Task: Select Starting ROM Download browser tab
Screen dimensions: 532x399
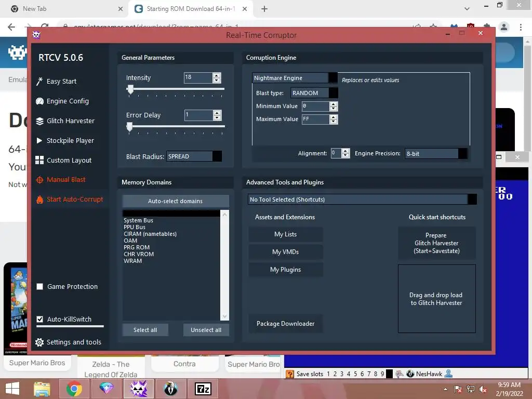Action: pyautogui.click(x=190, y=9)
